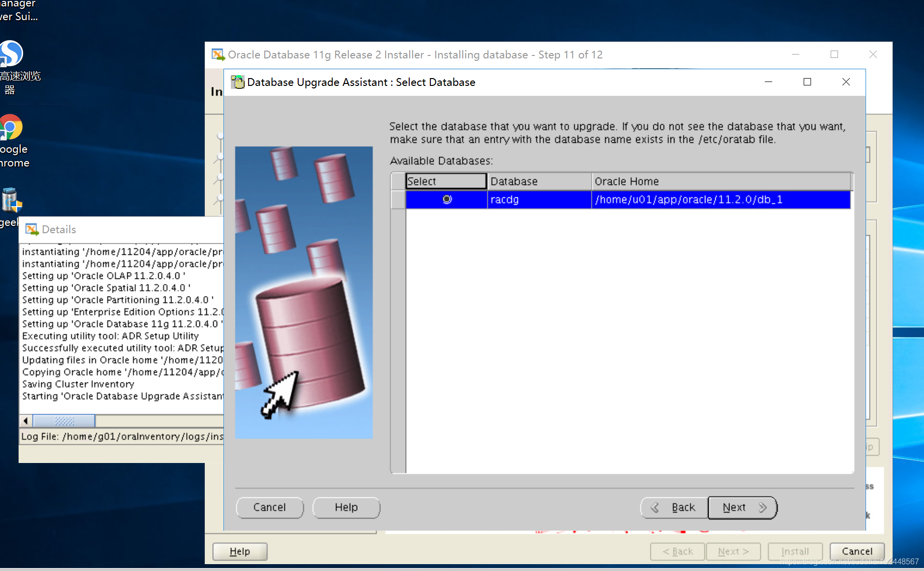The height and width of the screenshot is (571, 924).
Task: Click the Oracle Installer title bar icon
Action: pos(218,54)
